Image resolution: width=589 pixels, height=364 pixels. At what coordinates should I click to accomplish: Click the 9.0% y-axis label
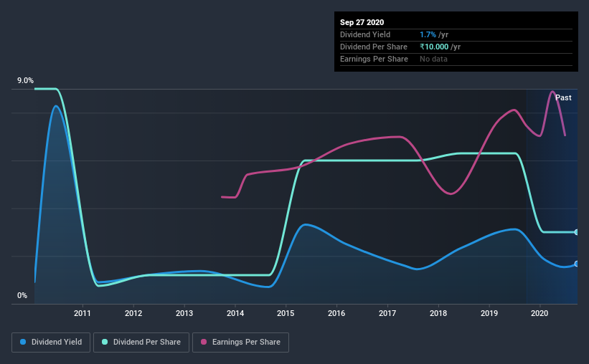click(25, 81)
